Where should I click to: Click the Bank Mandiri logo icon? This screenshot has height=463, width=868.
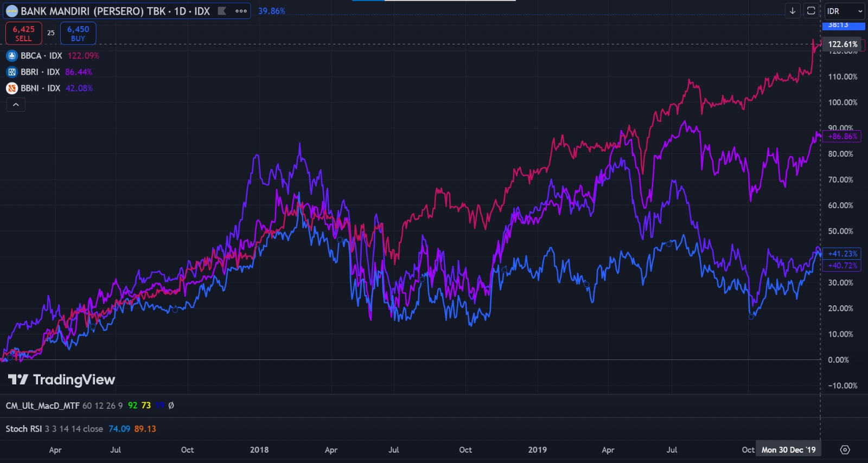pyautogui.click(x=11, y=11)
